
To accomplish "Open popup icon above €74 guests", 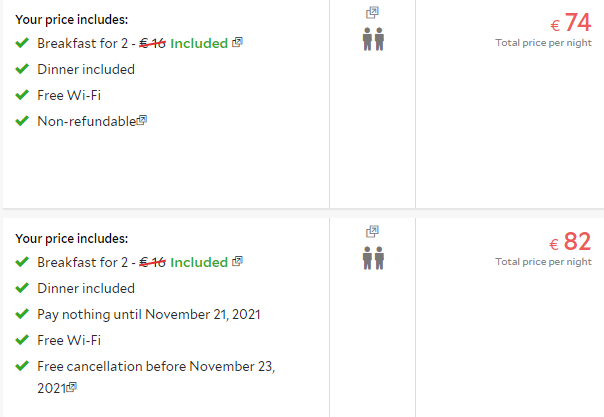I will (x=372, y=13).
